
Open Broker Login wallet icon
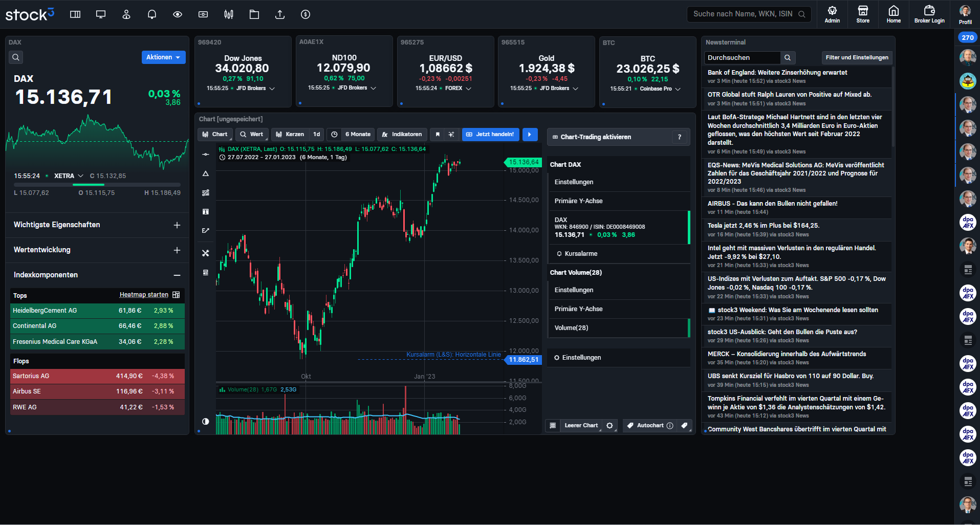click(929, 14)
